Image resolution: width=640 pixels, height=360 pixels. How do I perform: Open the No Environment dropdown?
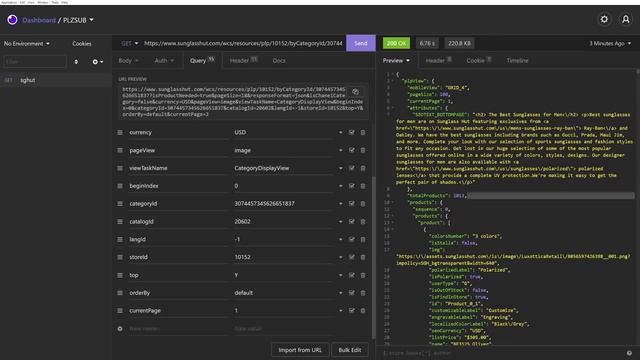click(x=27, y=44)
